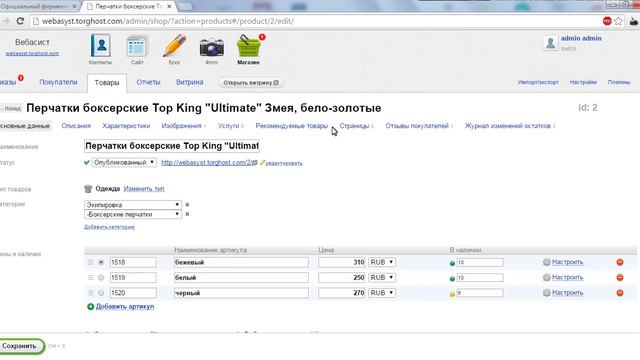Open the Описания product section
The width and height of the screenshot is (640, 360).
[x=76, y=126]
